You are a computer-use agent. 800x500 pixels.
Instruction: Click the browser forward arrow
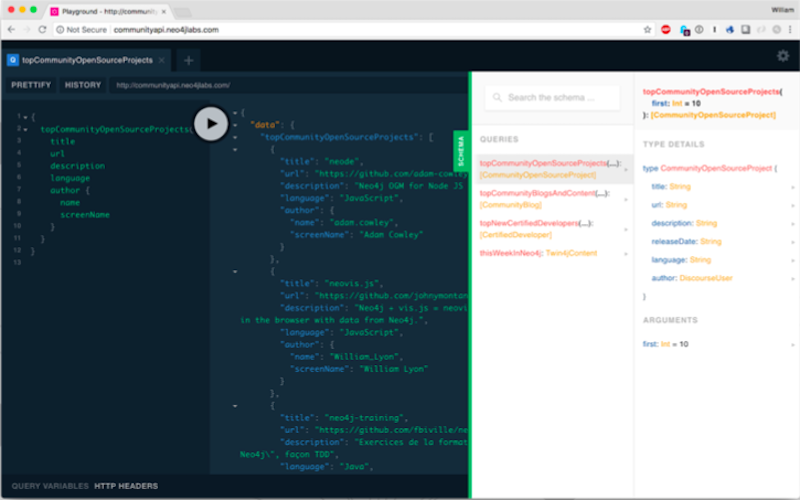pyautogui.click(x=27, y=30)
